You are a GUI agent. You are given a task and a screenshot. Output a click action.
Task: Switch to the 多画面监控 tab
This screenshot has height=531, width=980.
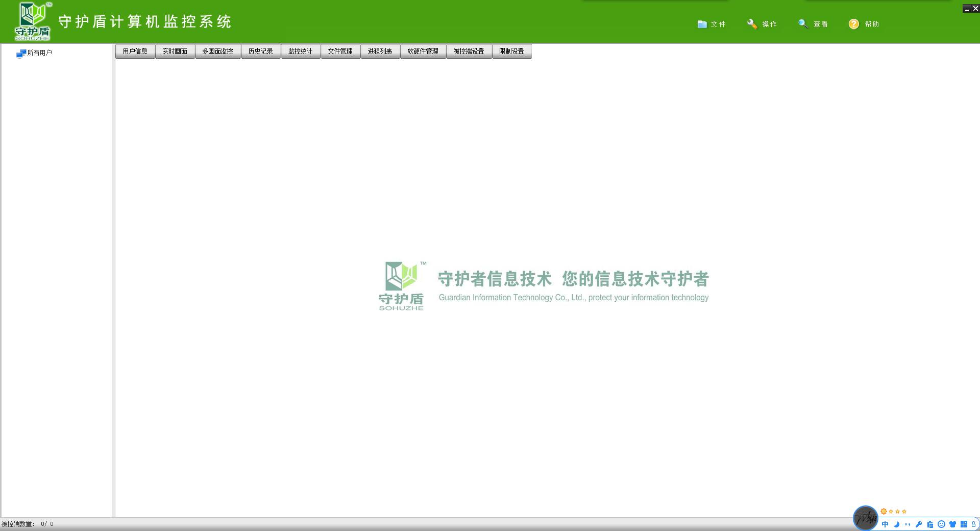pos(217,51)
